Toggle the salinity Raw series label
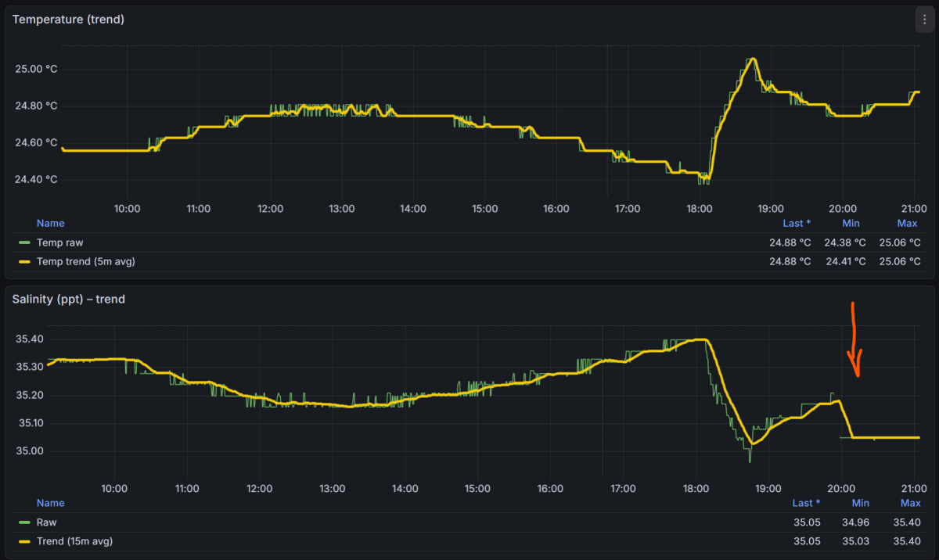939x560 pixels. [x=47, y=522]
